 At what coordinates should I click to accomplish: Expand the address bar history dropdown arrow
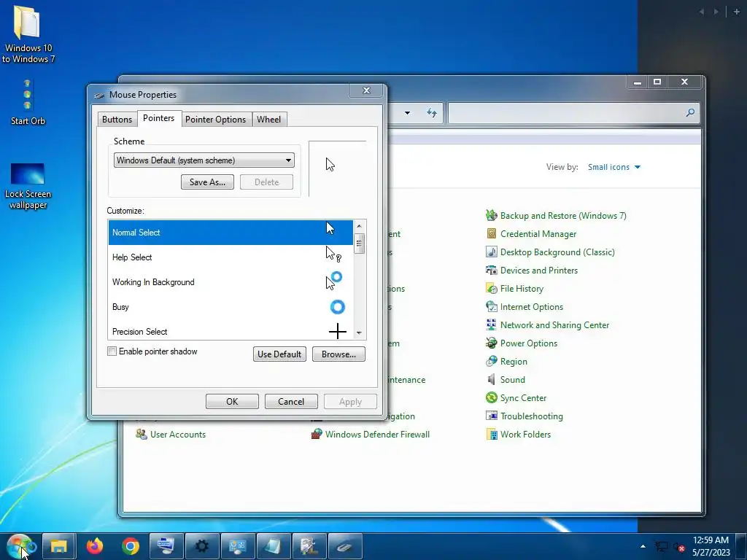(407, 113)
